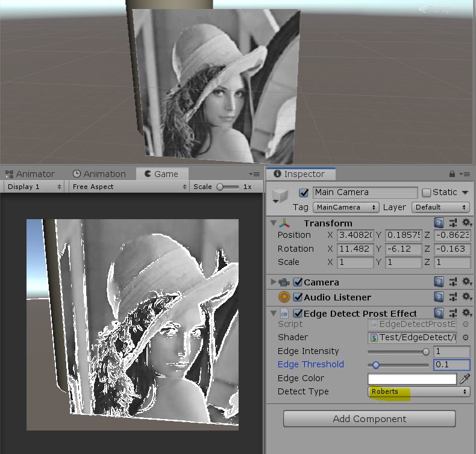
Task: Switch to the Animator tab
Action: coord(30,174)
